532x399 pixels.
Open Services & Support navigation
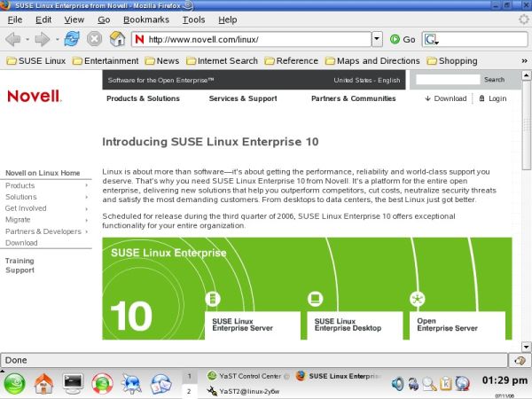tap(243, 98)
